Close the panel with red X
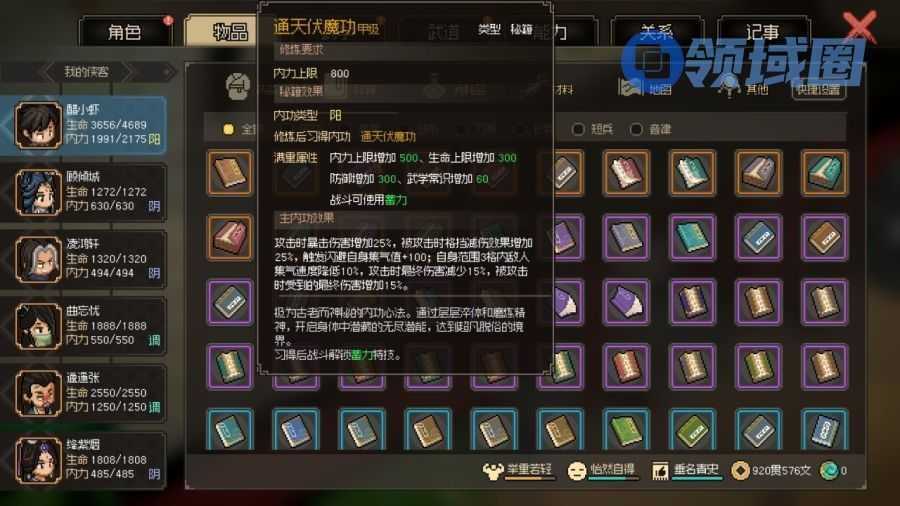Image resolution: width=900 pixels, height=506 pixels. 859,26
